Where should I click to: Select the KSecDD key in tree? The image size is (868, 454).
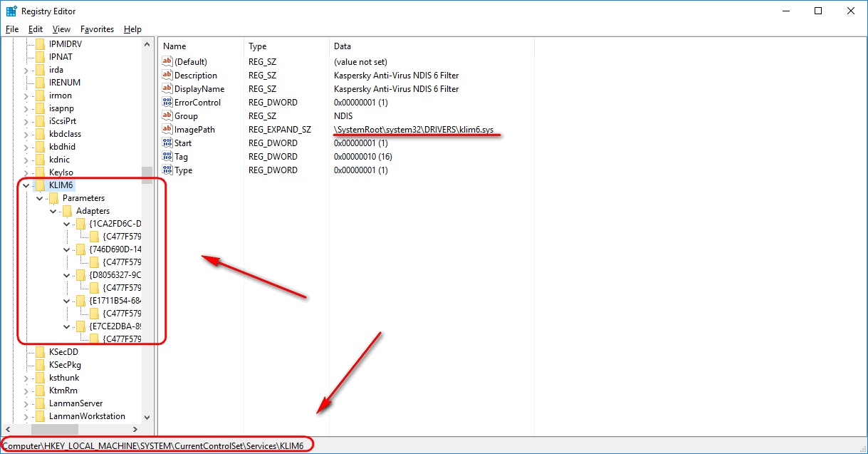point(63,352)
